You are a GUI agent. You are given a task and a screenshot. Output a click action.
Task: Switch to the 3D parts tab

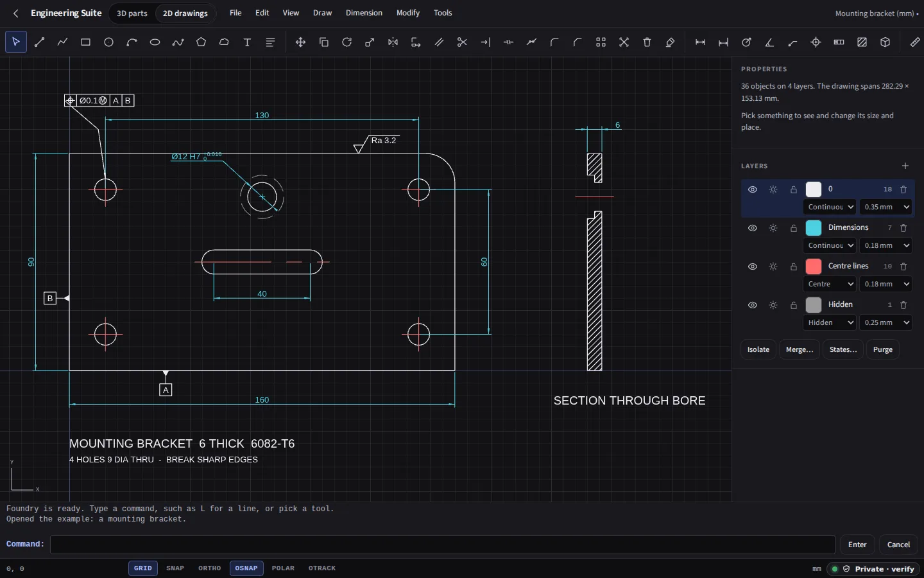(x=132, y=13)
